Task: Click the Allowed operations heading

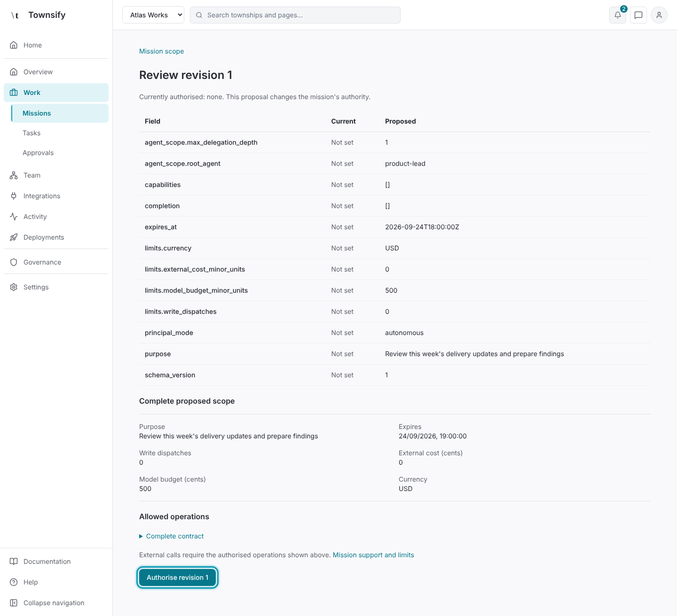Action: pyautogui.click(x=174, y=516)
